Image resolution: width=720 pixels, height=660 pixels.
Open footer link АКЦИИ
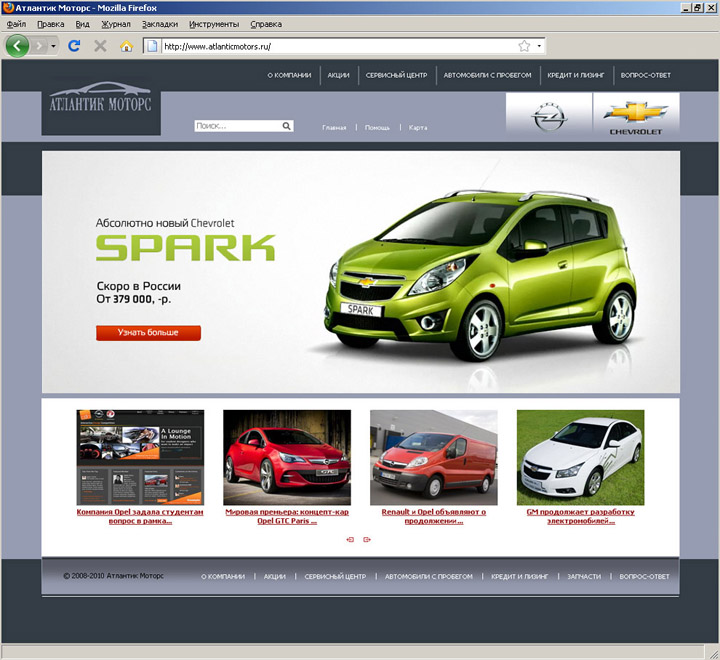[x=275, y=576]
